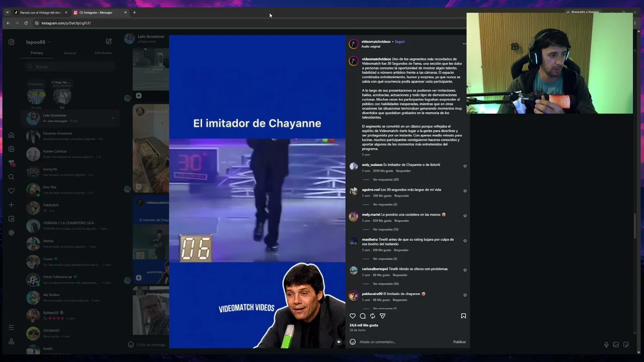644x362 pixels.
Task: Like maxibeira's comment
Action: [465, 241]
